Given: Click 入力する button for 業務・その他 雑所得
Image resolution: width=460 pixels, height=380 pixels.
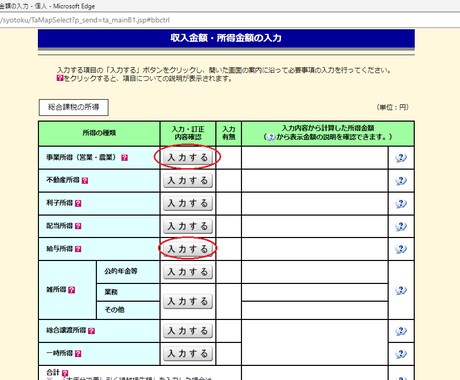Looking at the screenshot, I should [188, 301].
